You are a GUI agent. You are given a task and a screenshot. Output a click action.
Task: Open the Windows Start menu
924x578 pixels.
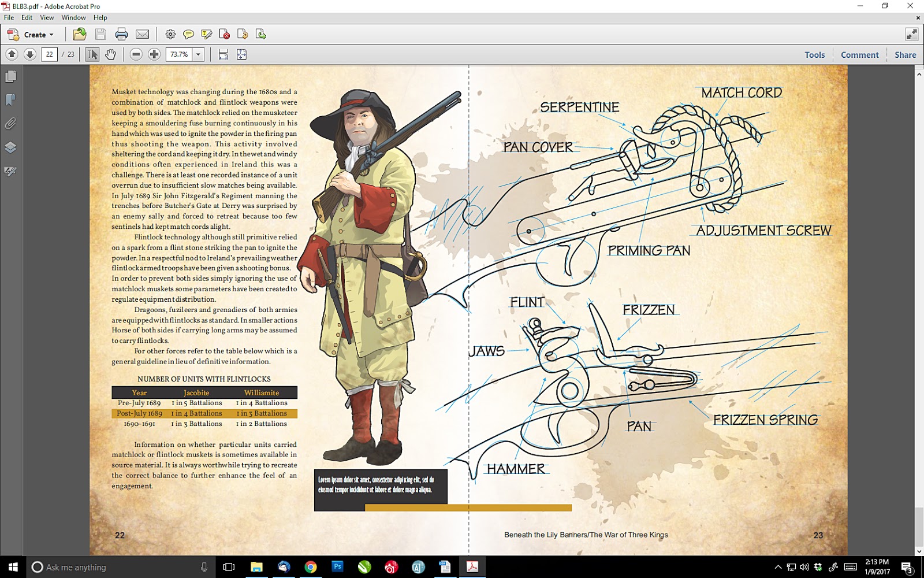(x=13, y=567)
